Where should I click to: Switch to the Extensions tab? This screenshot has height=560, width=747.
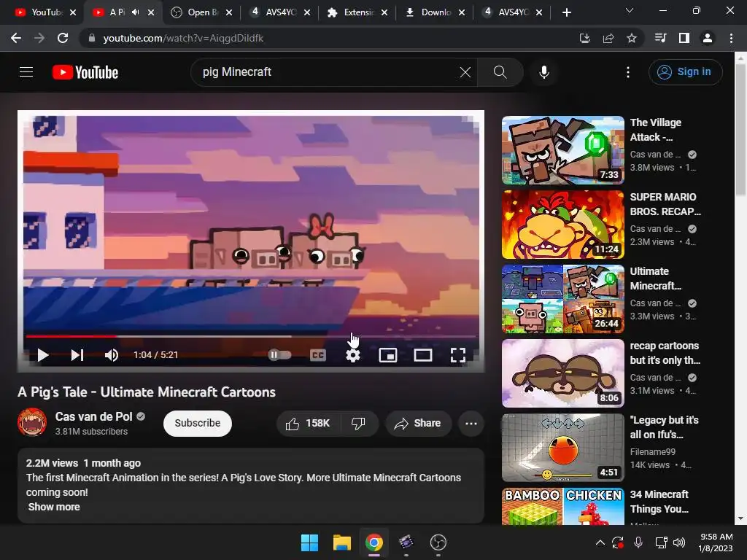[356, 12]
